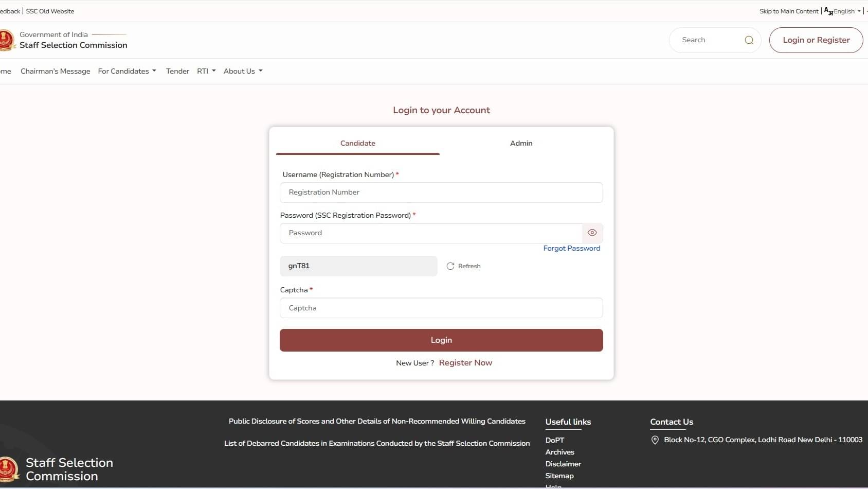Show the password using the eye icon

click(592, 233)
